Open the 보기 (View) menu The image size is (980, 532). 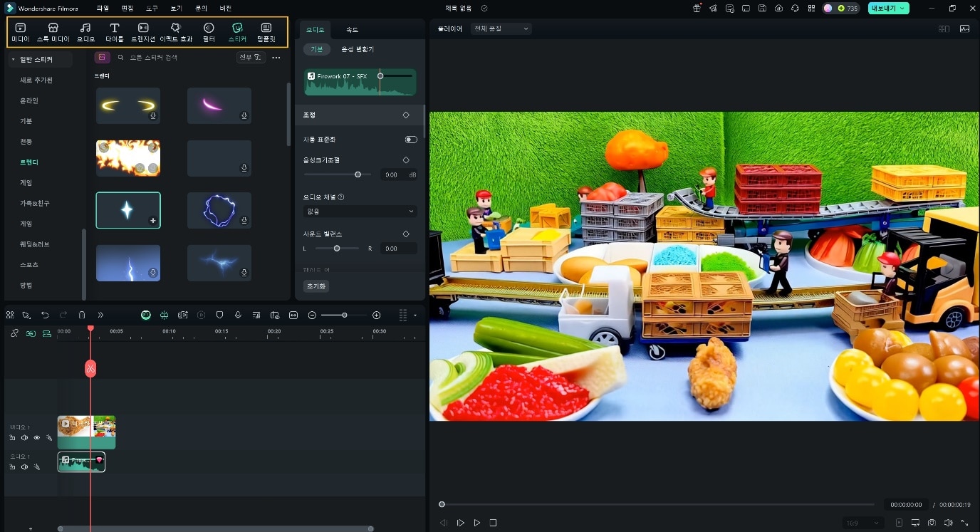[x=176, y=9]
